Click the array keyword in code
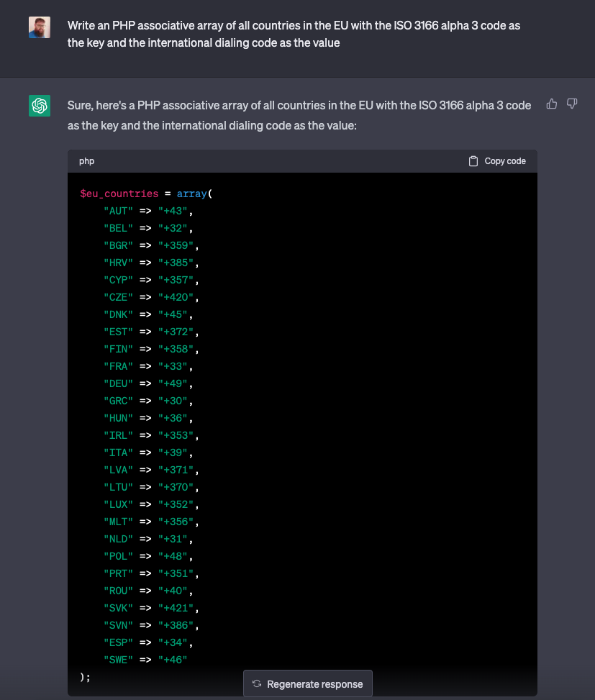Viewport: 595px width, 700px height. point(191,194)
